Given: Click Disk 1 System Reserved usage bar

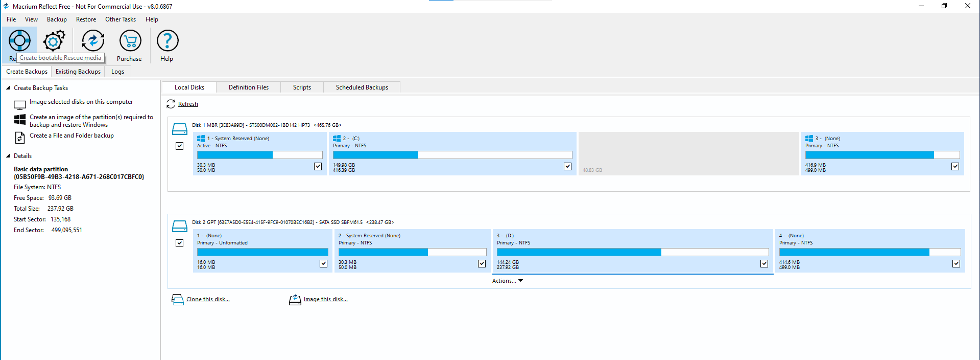Looking at the screenshot, I should click(x=260, y=155).
